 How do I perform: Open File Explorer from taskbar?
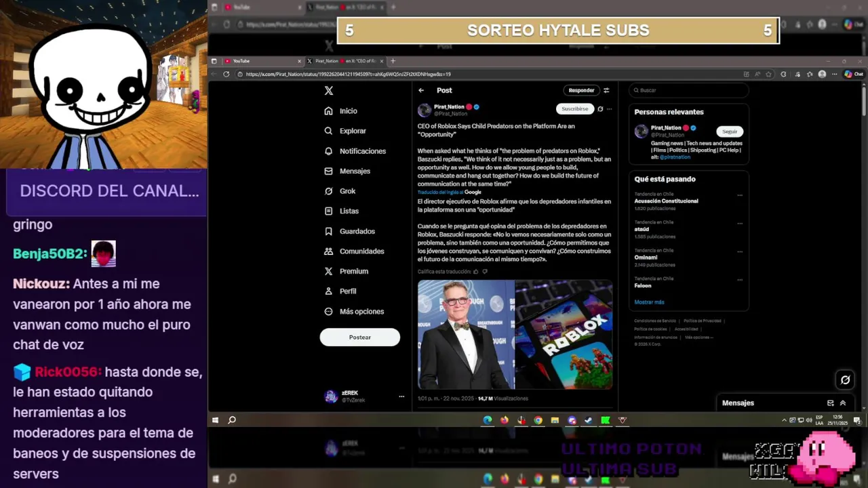tap(555, 420)
